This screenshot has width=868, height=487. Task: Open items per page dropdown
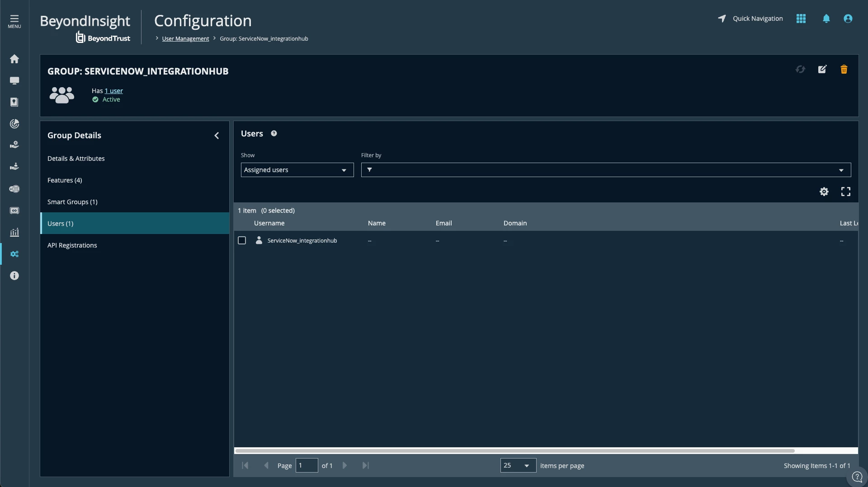coord(518,465)
